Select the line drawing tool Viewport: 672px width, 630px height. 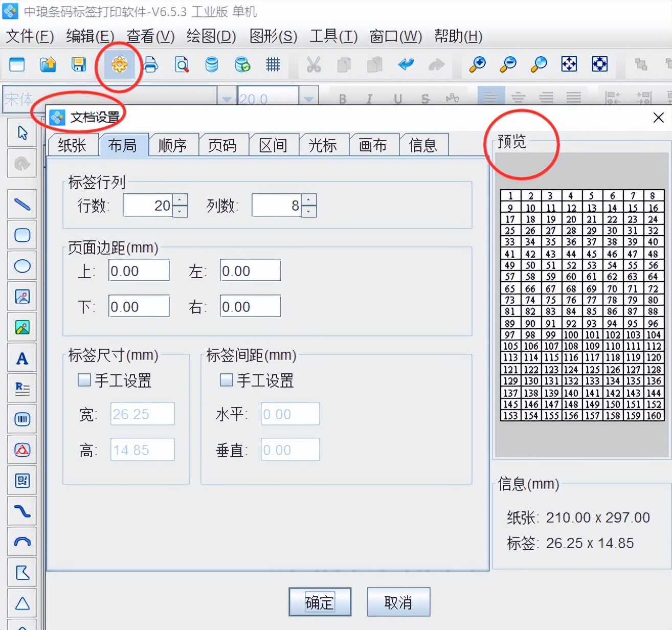tap(22, 204)
